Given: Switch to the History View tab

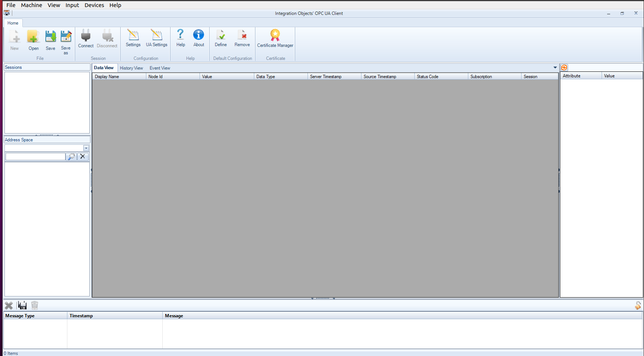Looking at the screenshot, I should coord(131,68).
